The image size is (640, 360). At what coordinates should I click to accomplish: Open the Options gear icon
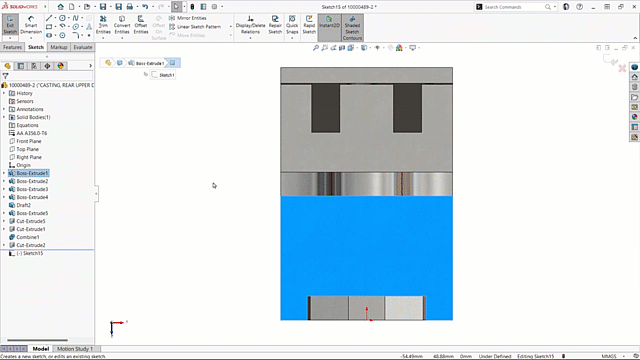click(x=214, y=7)
